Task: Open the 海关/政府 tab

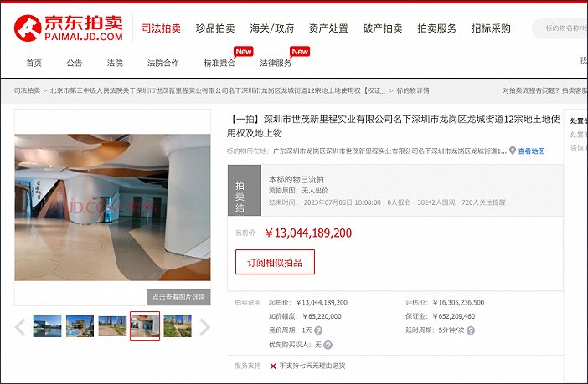Action: click(x=272, y=28)
